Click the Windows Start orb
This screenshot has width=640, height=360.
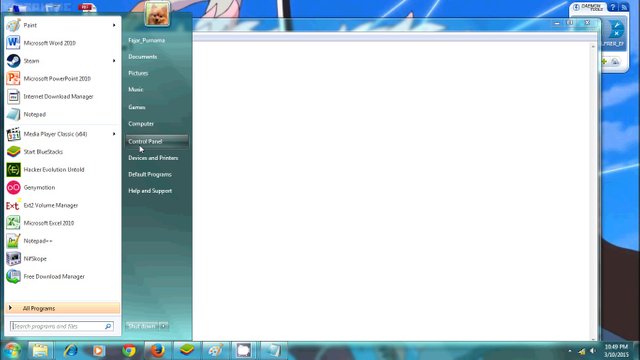pyautogui.click(x=12, y=350)
